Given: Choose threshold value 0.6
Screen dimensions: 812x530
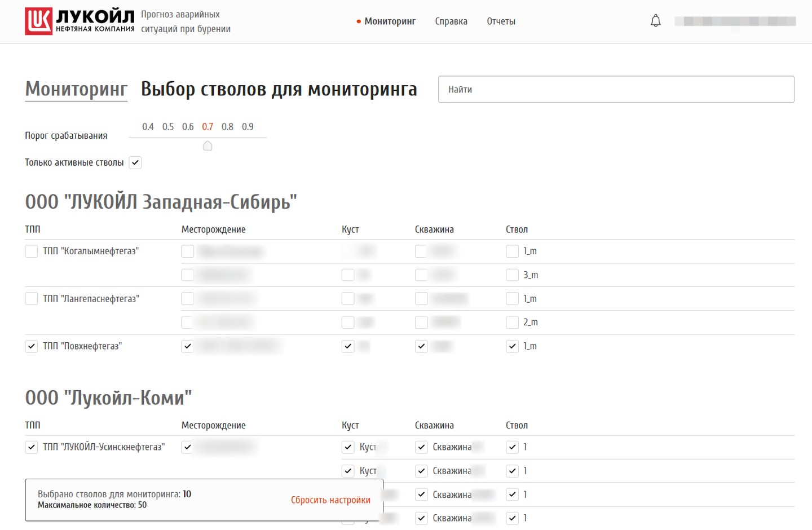Looking at the screenshot, I should (188, 127).
